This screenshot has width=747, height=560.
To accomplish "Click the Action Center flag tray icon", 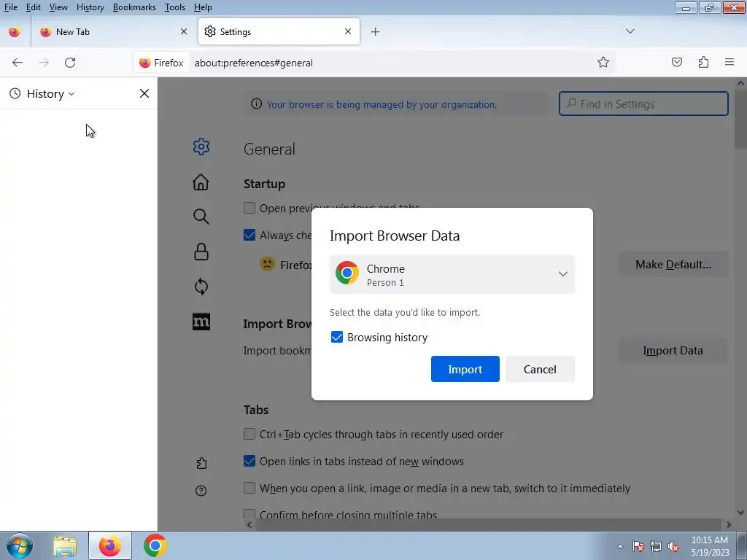I will click(638, 547).
